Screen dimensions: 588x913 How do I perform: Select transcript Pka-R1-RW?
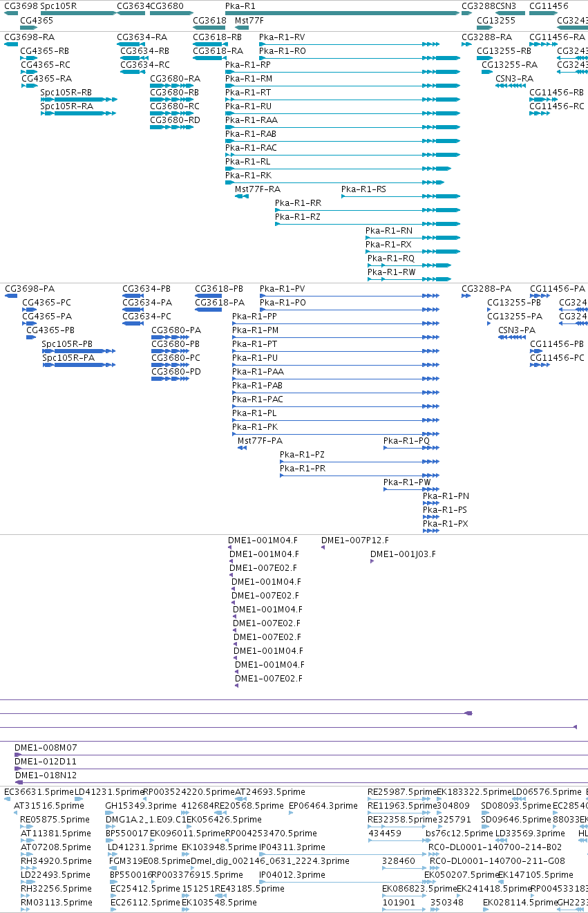pos(392,272)
